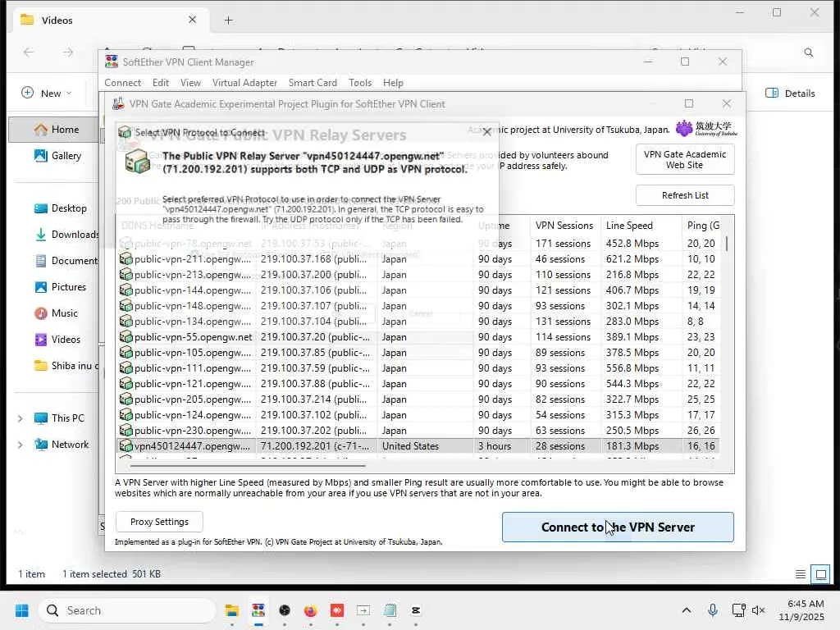Open Downloads folder in Explorer sidebar
This screenshot has width=840, height=630.
pos(66,234)
